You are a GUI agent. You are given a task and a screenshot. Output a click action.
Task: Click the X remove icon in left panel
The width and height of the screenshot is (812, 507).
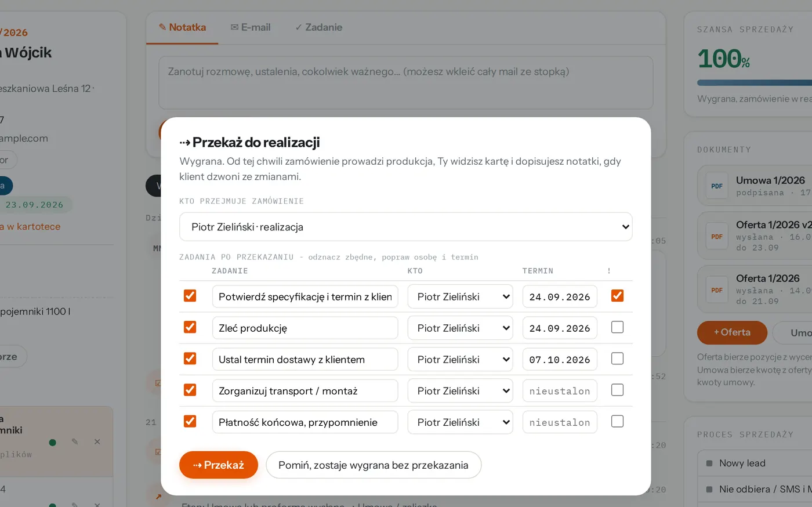point(97,442)
